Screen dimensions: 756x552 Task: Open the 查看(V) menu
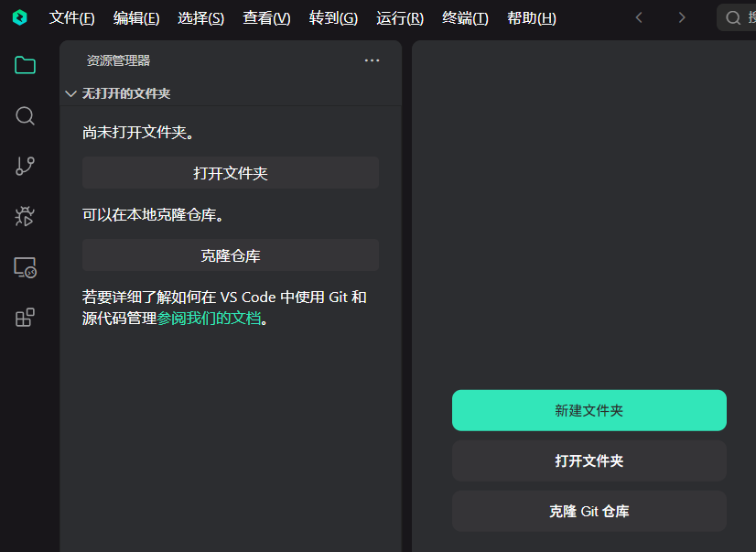pyautogui.click(x=266, y=18)
